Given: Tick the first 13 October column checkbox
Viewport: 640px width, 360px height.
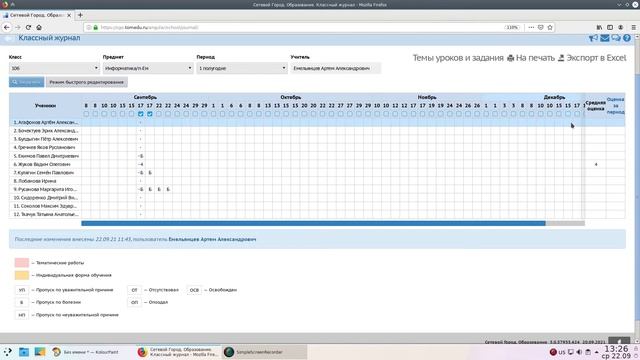Looking at the screenshot, I should (x=268, y=114).
